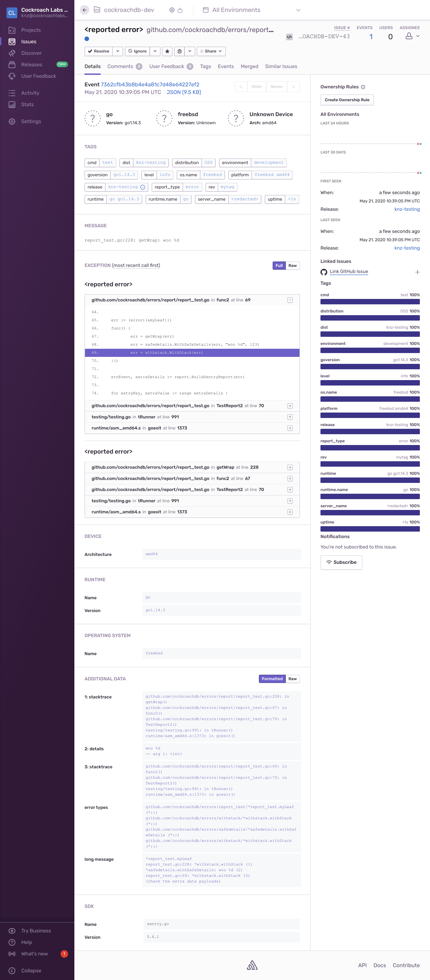Image resolution: width=430 pixels, height=980 pixels.
Task: Open All Environments selector
Action: (x=252, y=10)
